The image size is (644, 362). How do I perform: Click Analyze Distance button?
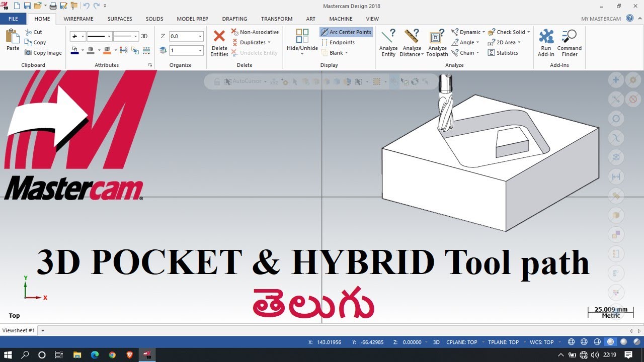click(x=412, y=43)
